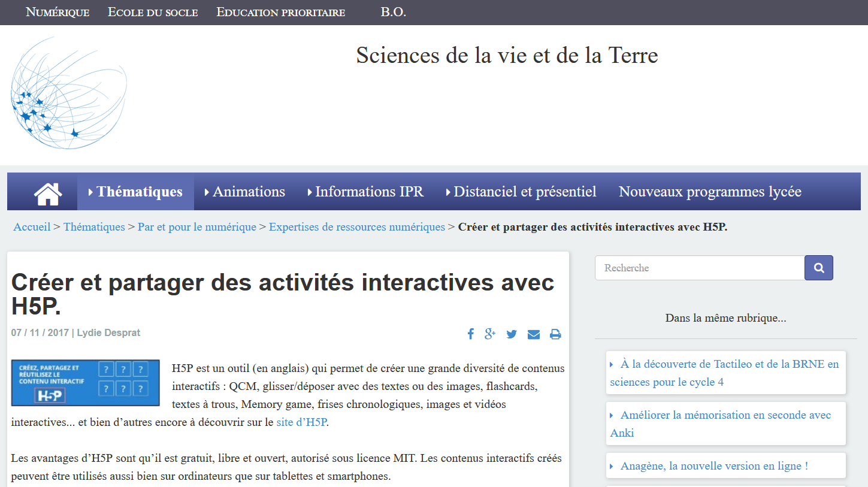The image size is (868, 487).
Task: Expand the Animations menu
Action: [x=245, y=192]
